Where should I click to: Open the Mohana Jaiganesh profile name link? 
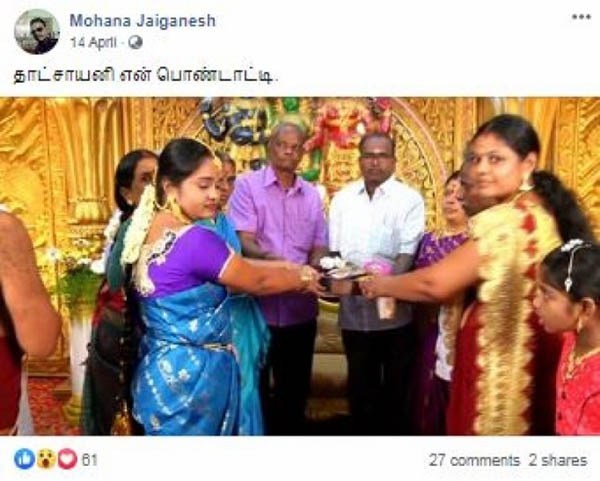pyautogui.click(x=142, y=21)
